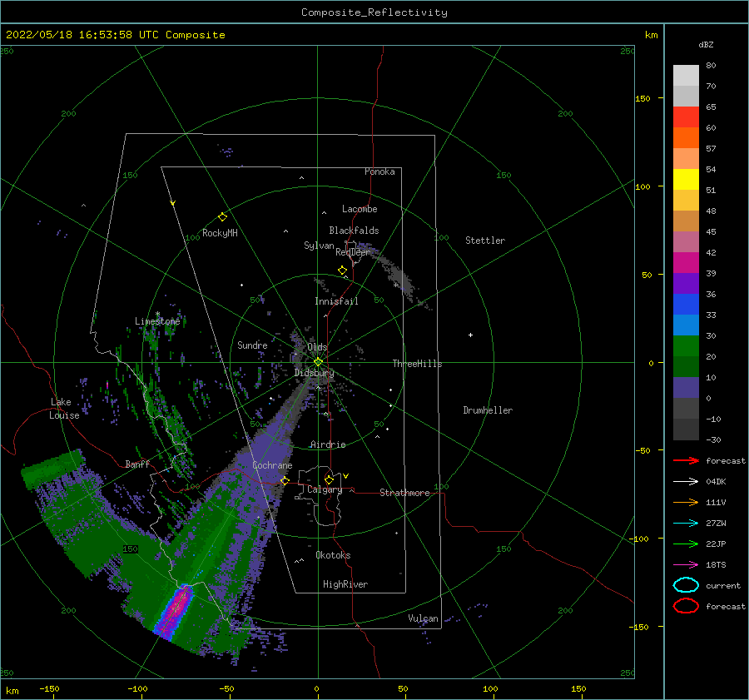Image resolution: width=749 pixels, height=700 pixels.
Task: Select the bright green swatch between 30 and 20
Action: click(686, 345)
